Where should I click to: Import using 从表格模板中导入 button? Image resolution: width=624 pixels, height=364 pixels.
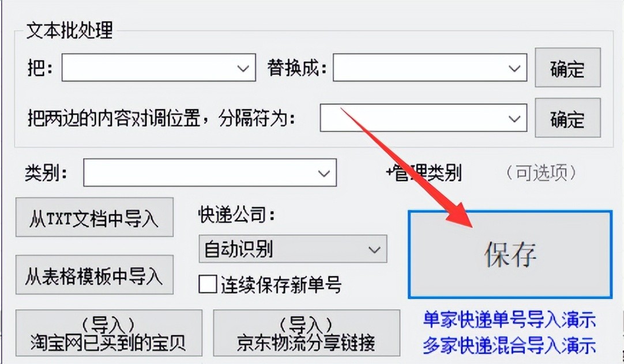pos(95,275)
